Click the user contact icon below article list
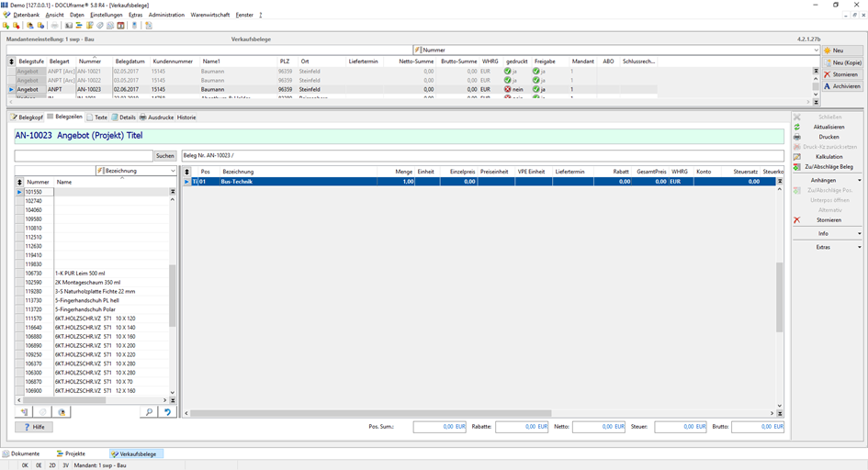 [x=62, y=412]
